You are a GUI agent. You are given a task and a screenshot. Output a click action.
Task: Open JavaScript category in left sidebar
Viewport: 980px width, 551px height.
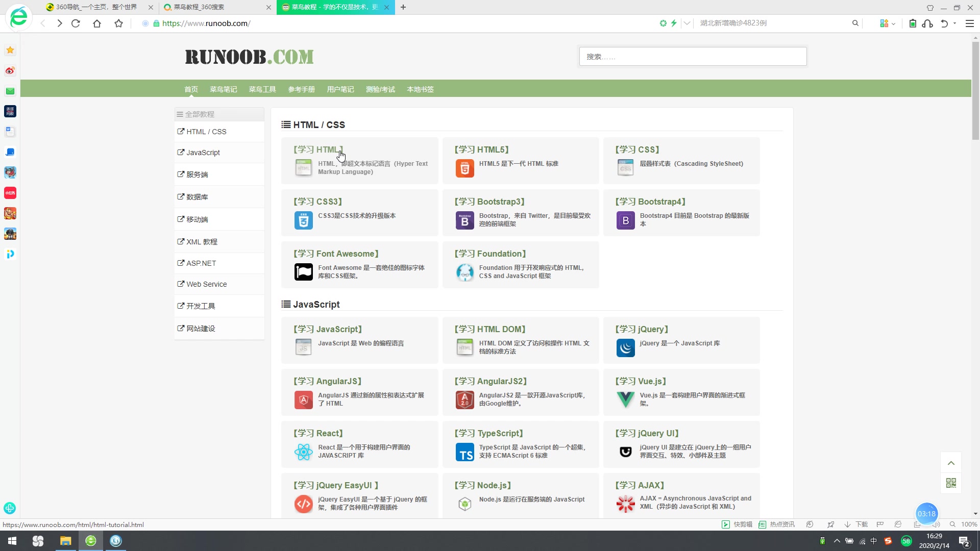coord(219,153)
